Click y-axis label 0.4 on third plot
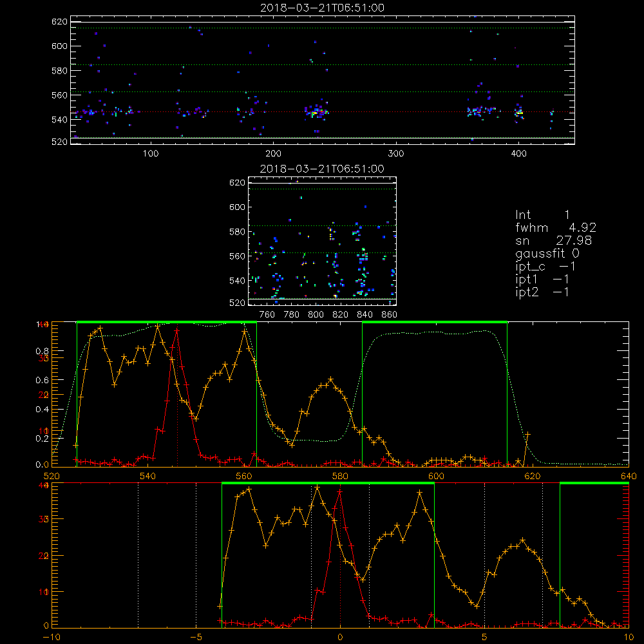The height and width of the screenshot is (644, 644). [x=43, y=410]
